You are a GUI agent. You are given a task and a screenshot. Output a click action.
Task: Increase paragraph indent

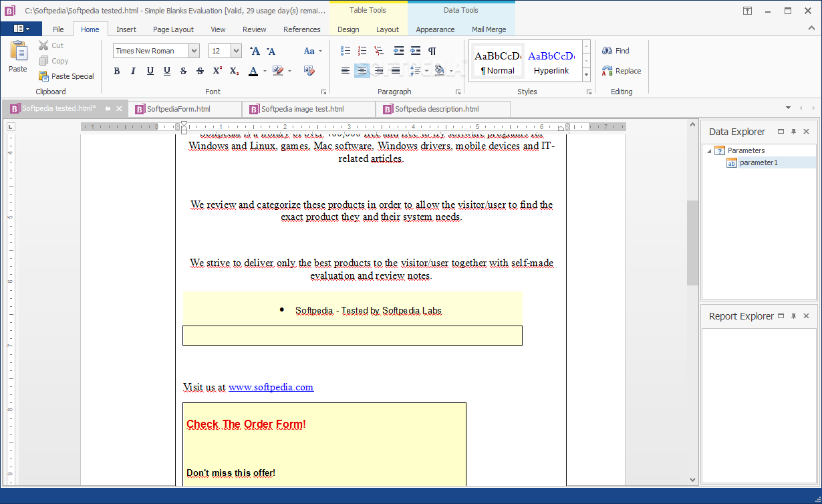tap(416, 51)
